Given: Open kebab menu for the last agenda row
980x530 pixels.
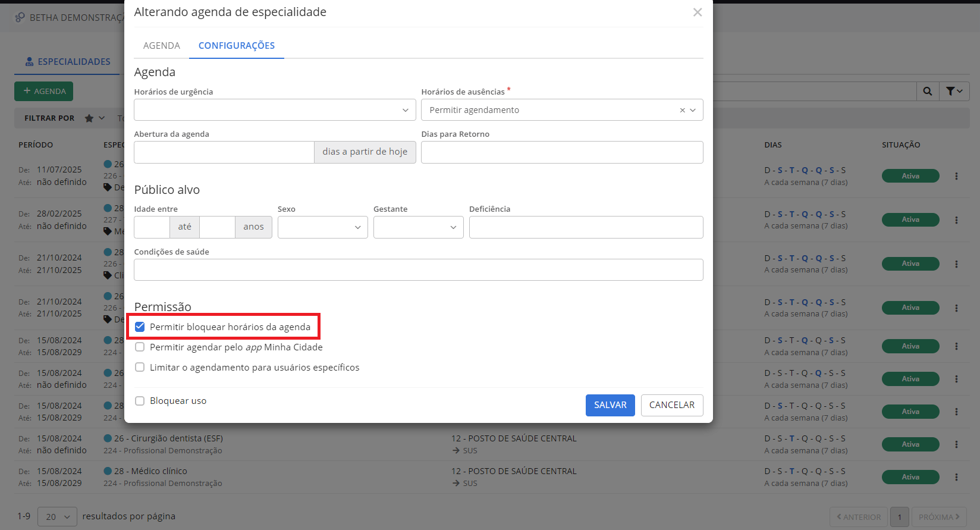Looking at the screenshot, I should tap(956, 477).
